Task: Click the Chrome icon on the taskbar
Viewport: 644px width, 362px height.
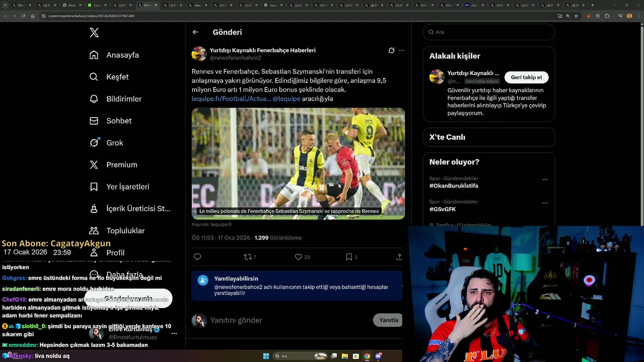Action: tap(367, 356)
